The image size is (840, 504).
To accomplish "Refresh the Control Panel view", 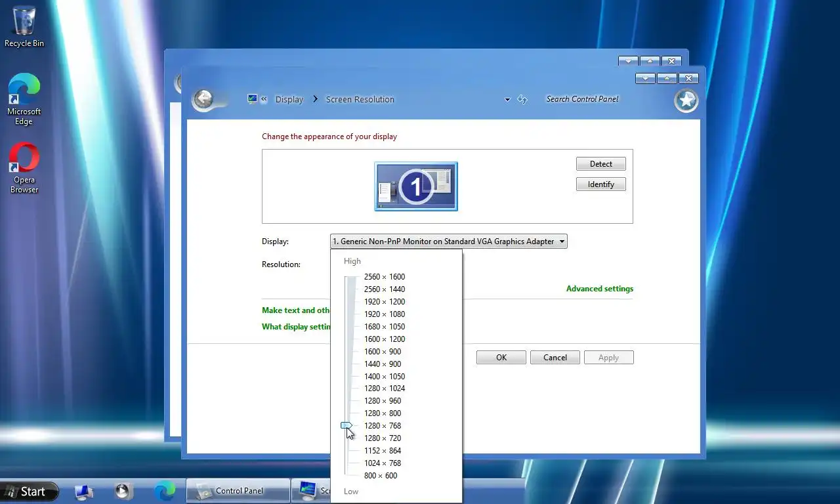I will click(522, 99).
